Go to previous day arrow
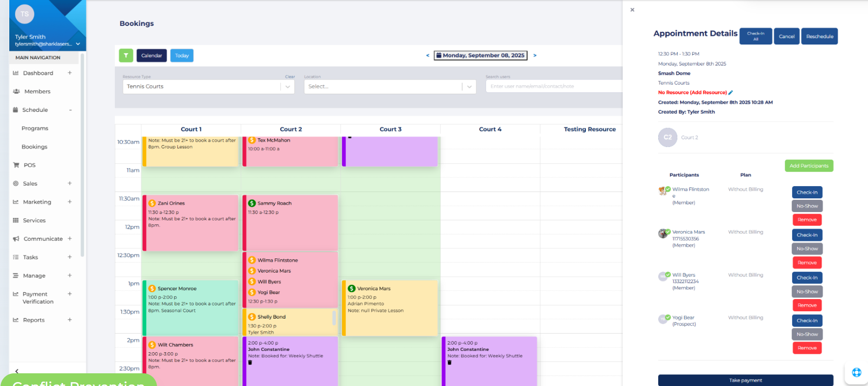 427,56
